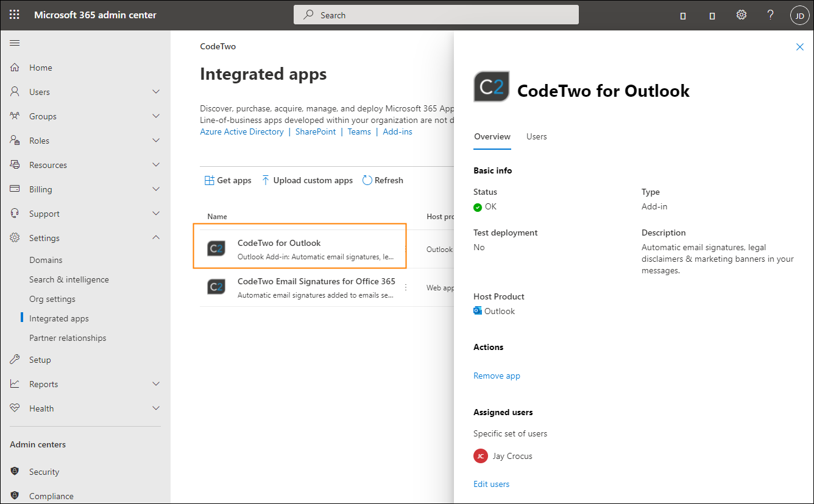Open the JD account avatar
Image resolution: width=814 pixels, height=504 pixels.
click(799, 15)
